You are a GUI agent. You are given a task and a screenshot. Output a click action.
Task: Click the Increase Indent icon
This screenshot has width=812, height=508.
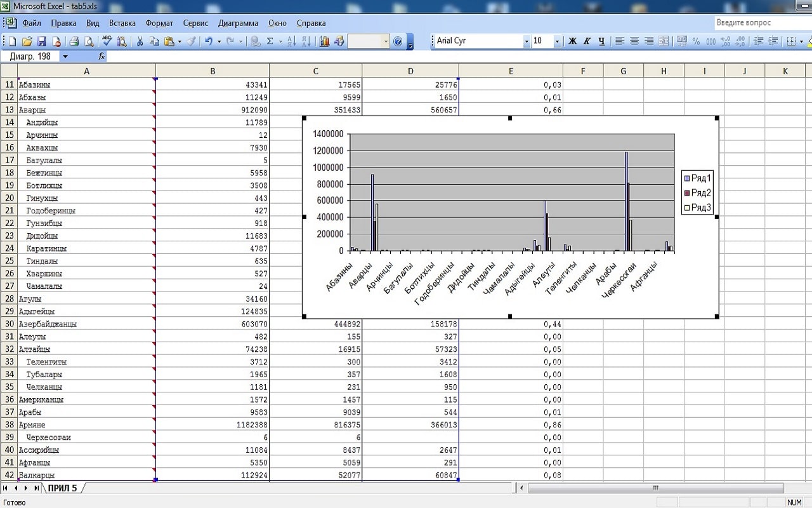coord(773,41)
